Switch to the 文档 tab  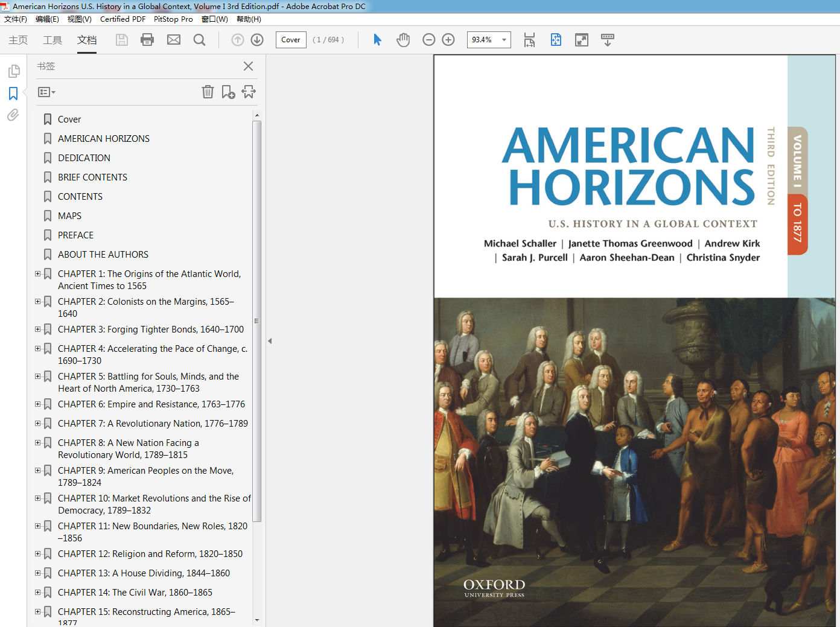87,40
